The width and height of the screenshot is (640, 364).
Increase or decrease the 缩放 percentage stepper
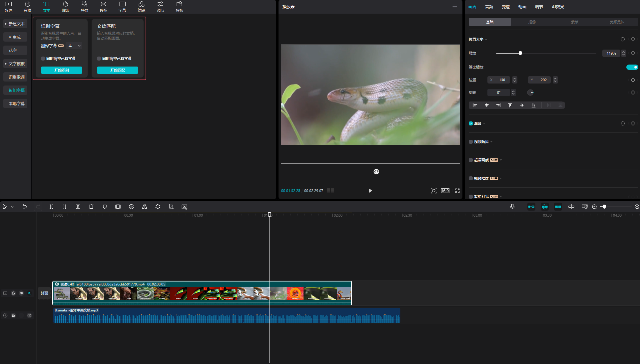pos(623,53)
